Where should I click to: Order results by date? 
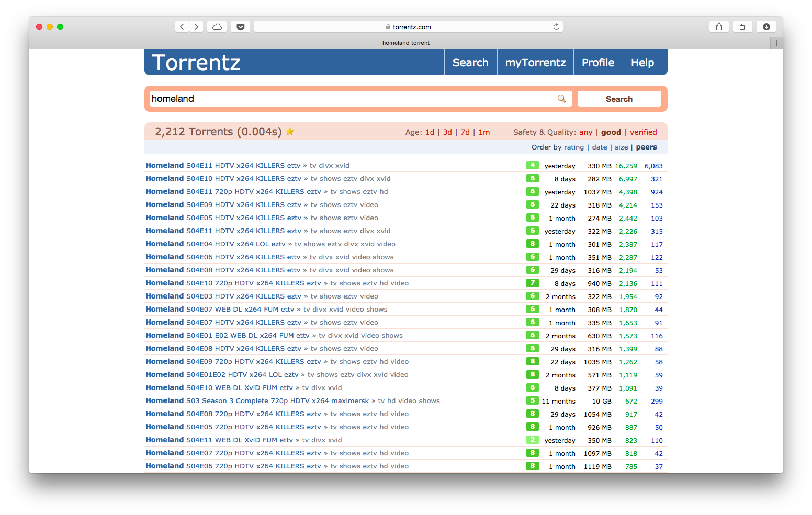pyautogui.click(x=600, y=147)
